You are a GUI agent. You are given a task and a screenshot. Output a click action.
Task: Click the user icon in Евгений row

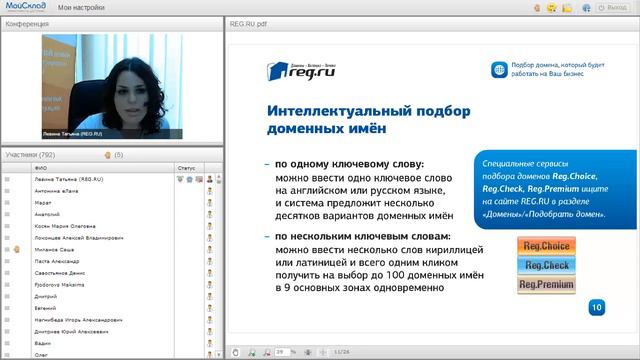click(x=210, y=308)
